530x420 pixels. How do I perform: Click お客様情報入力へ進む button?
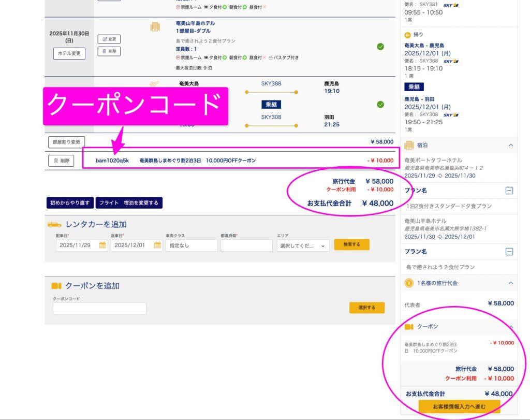459,407
